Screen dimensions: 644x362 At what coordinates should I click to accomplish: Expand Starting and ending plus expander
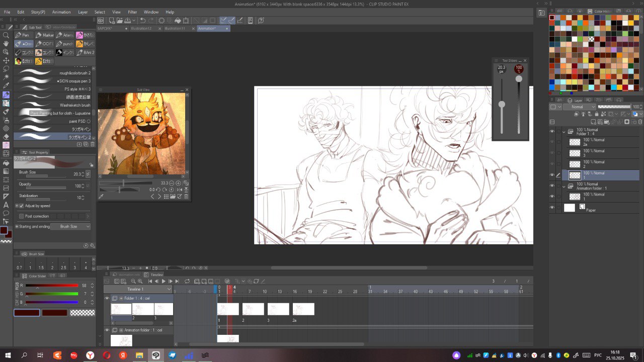point(17,227)
